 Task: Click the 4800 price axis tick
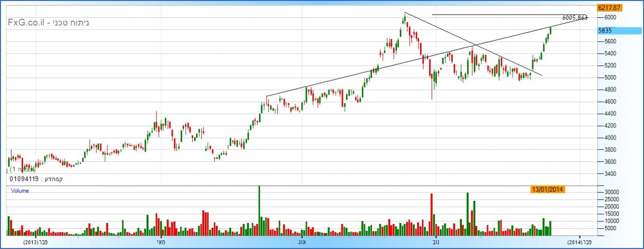click(x=611, y=89)
